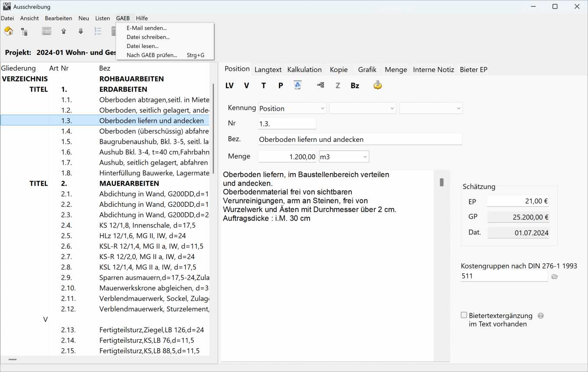Open folder icon next to Kostengruppen field
Image resolution: width=588 pixels, height=372 pixels.
click(x=555, y=276)
